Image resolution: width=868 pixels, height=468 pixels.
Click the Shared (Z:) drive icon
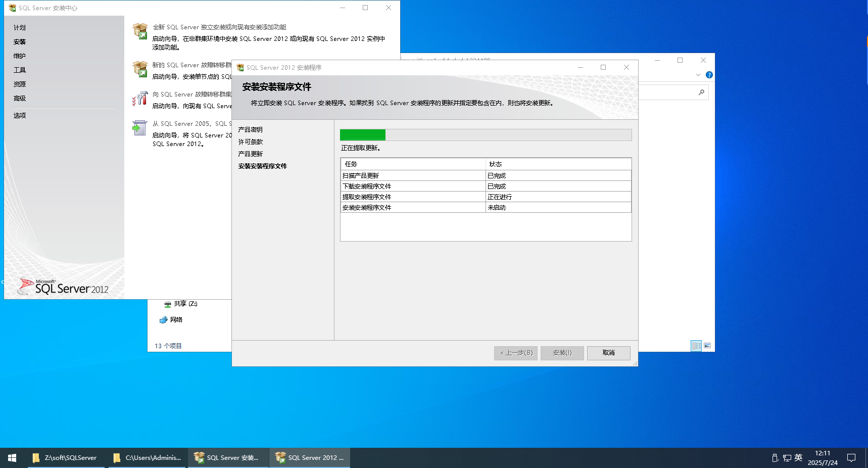click(x=168, y=304)
